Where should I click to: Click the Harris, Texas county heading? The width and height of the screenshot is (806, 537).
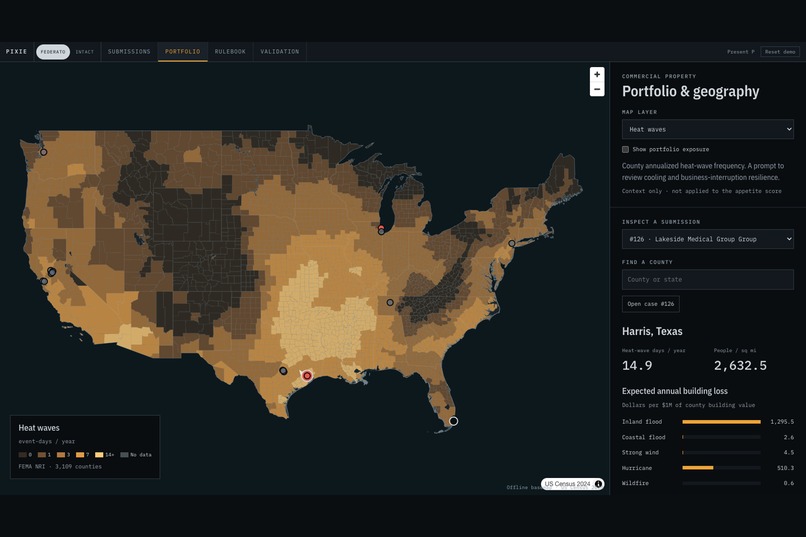pyautogui.click(x=652, y=331)
